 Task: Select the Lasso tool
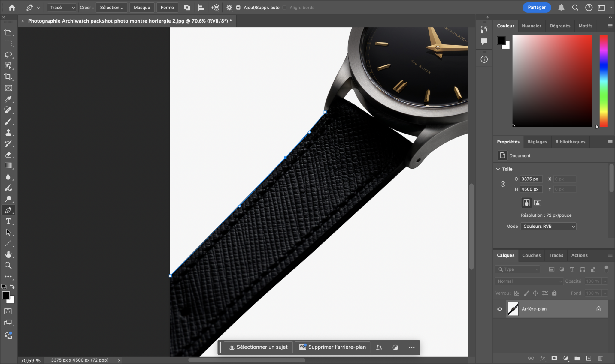[8, 55]
